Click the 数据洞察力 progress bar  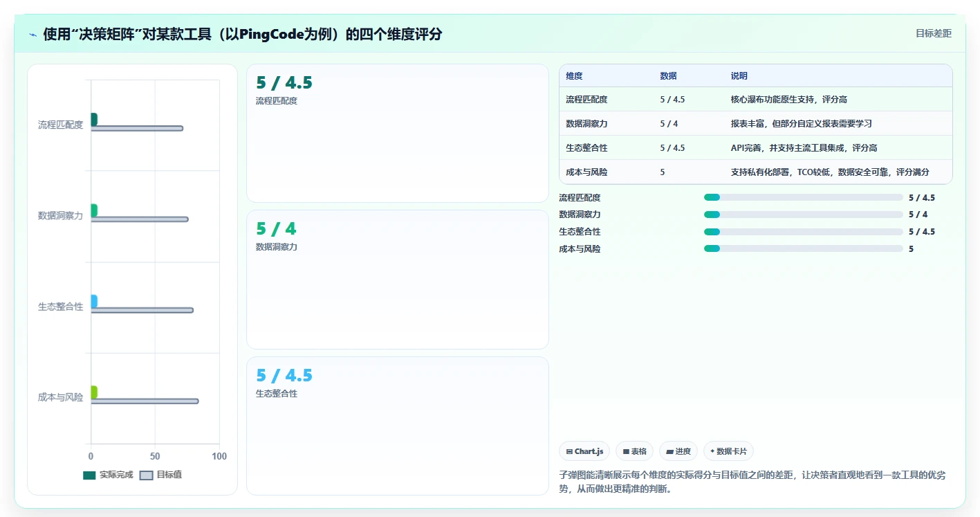(804, 215)
